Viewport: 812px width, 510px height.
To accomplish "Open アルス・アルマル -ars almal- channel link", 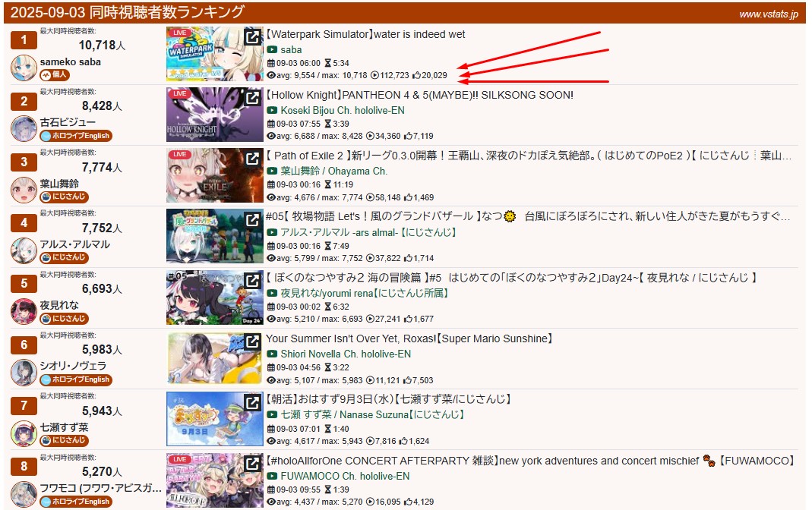I will point(368,232).
